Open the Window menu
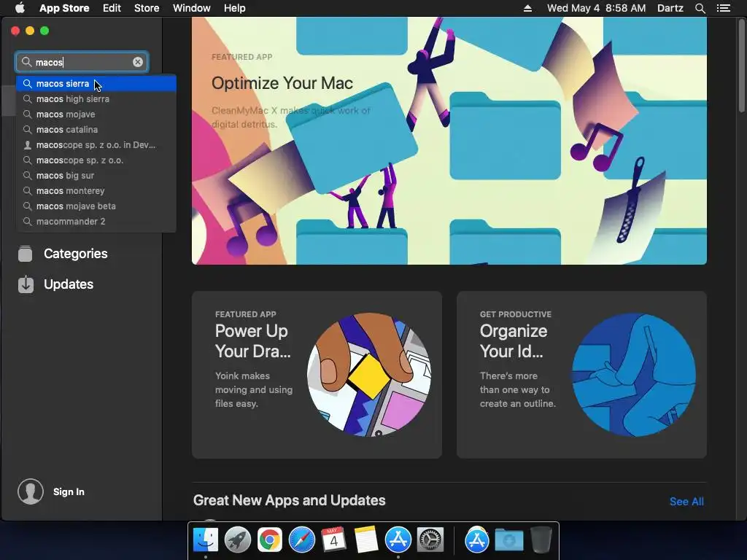 [192, 8]
